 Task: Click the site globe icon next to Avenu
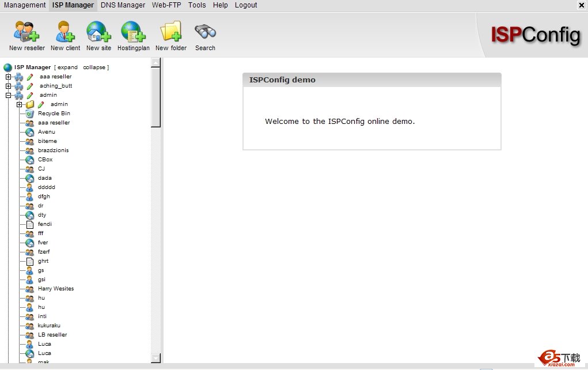(x=29, y=132)
